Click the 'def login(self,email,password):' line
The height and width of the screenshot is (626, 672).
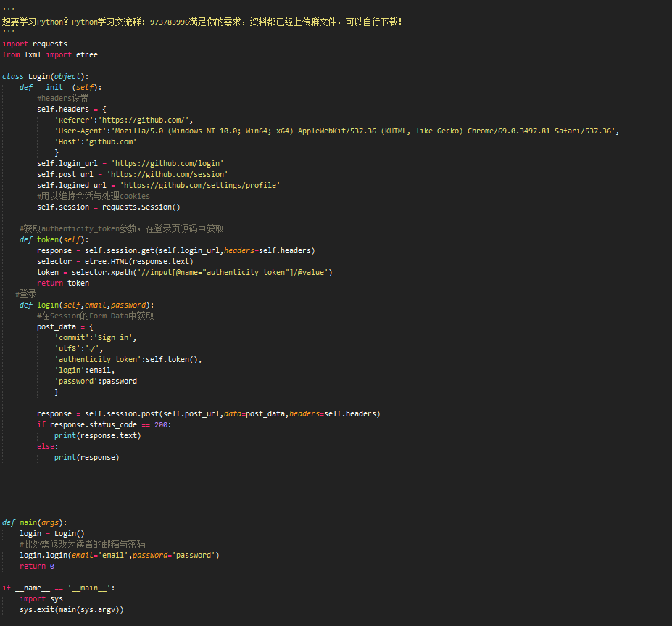click(x=86, y=305)
